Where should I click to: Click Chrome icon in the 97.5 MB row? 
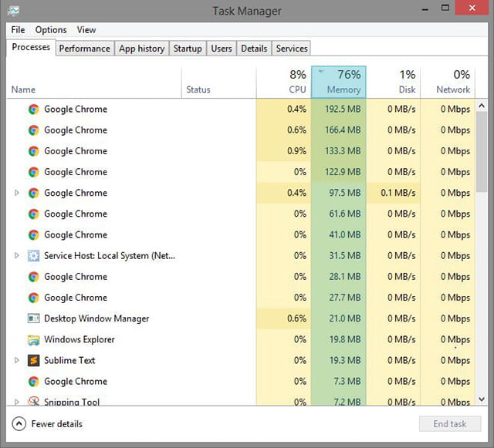coord(33,193)
